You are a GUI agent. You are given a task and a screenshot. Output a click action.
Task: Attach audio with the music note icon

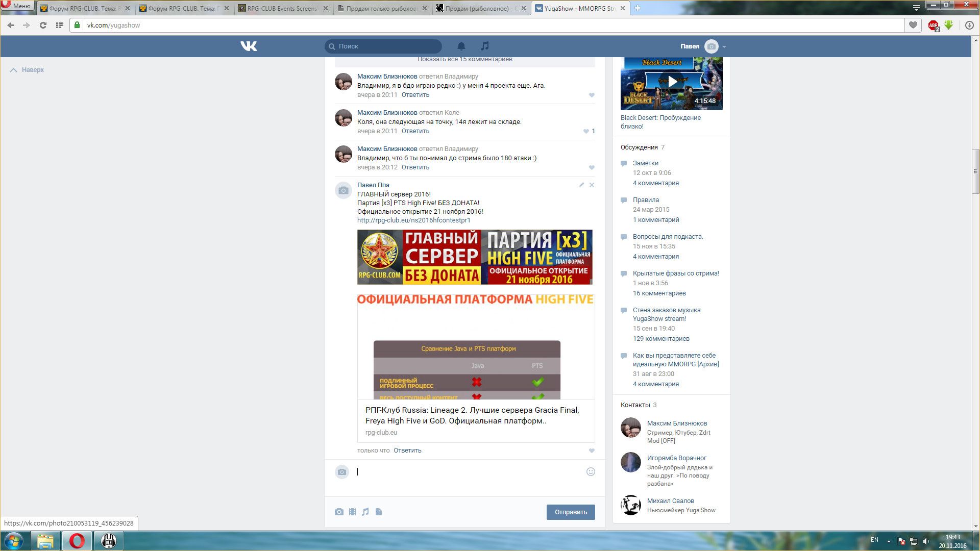tap(365, 512)
